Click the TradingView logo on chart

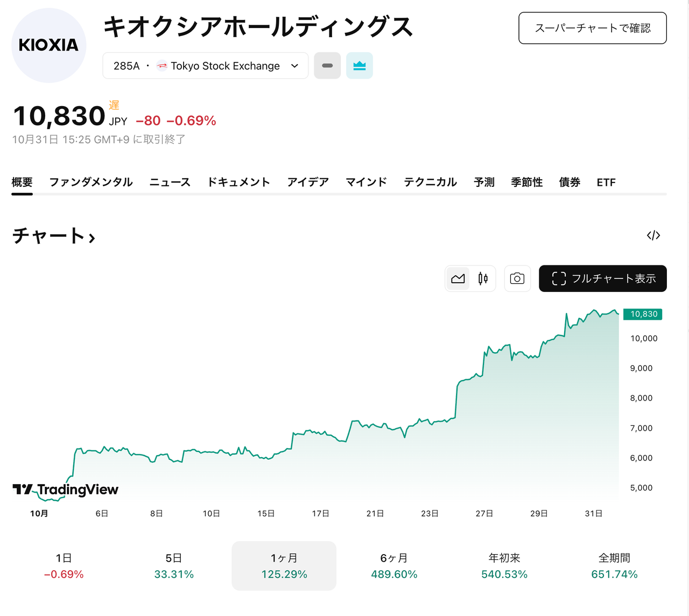pos(66,489)
